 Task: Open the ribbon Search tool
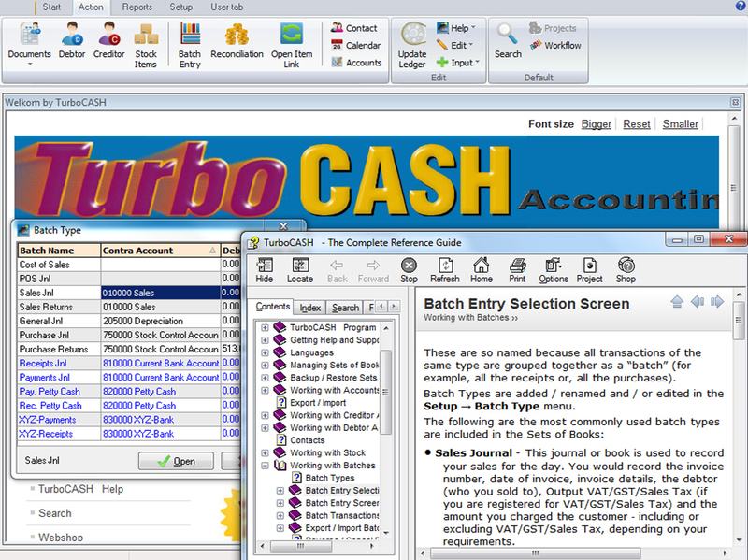tap(508, 40)
